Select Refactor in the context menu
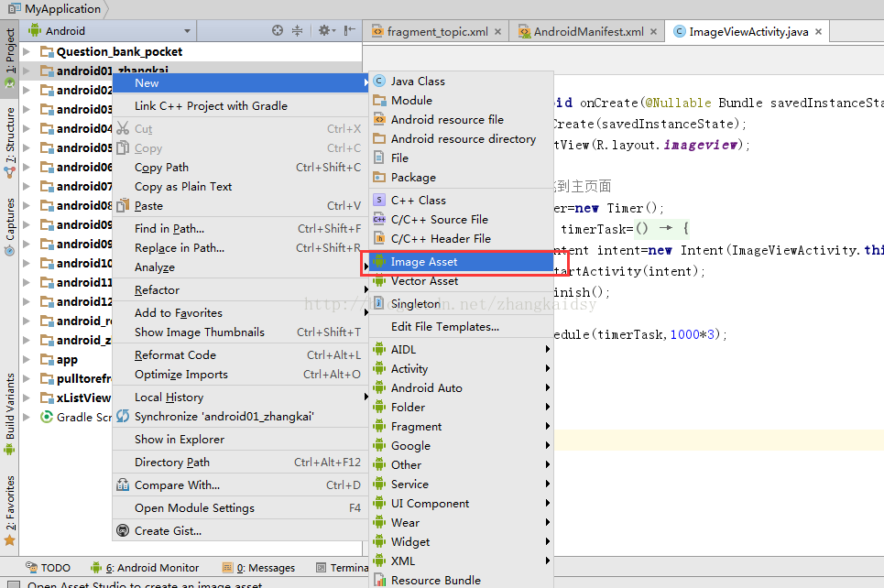 [241, 289]
